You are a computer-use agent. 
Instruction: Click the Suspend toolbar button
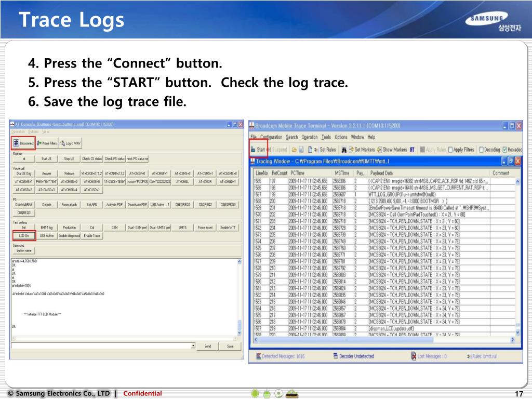click(x=277, y=149)
